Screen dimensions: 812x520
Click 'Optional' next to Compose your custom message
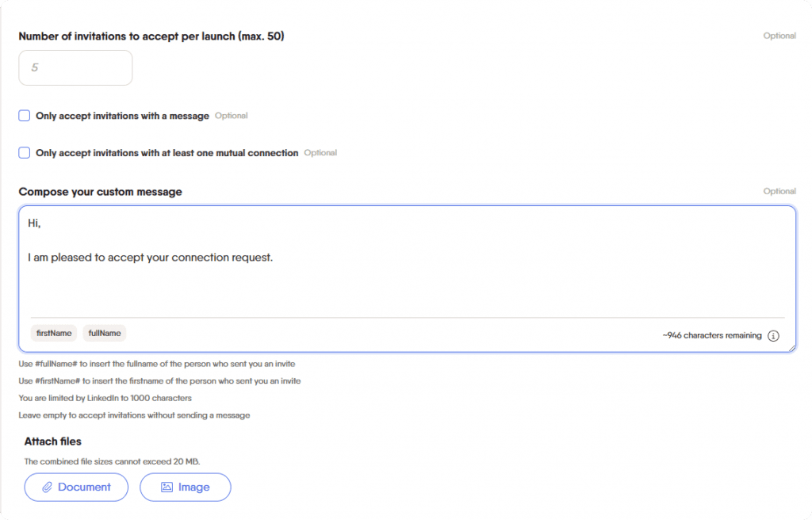point(779,191)
